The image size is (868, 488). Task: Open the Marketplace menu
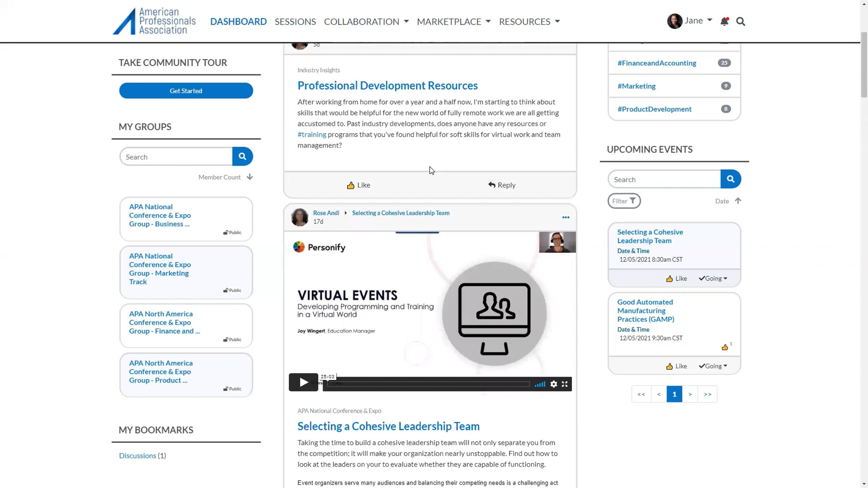point(454,21)
